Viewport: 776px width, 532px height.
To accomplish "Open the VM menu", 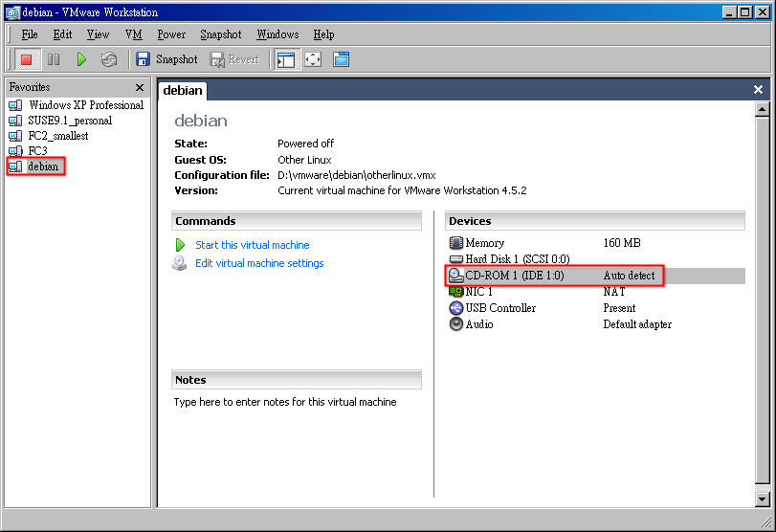I will [133, 34].
